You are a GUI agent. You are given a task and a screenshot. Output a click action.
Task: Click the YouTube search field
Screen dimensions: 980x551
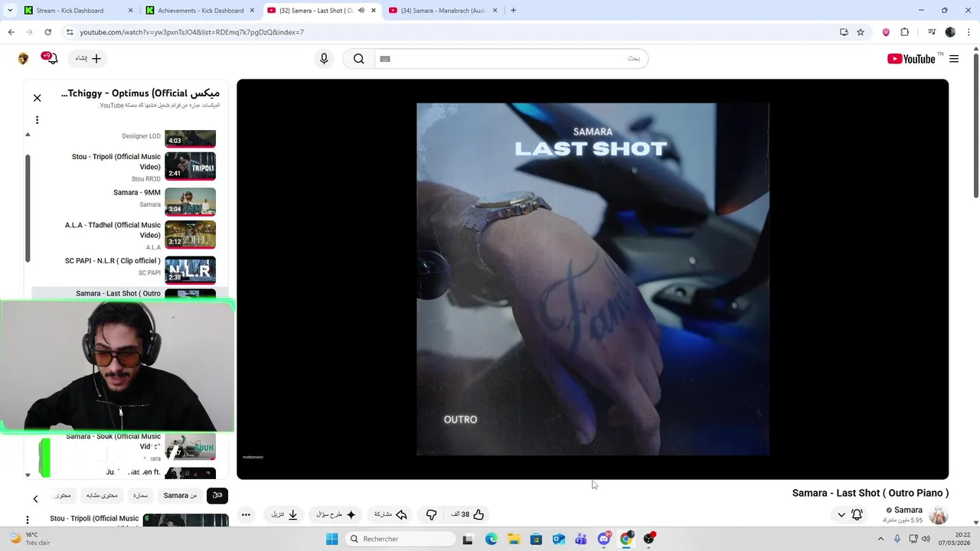[x=511, y=59]
